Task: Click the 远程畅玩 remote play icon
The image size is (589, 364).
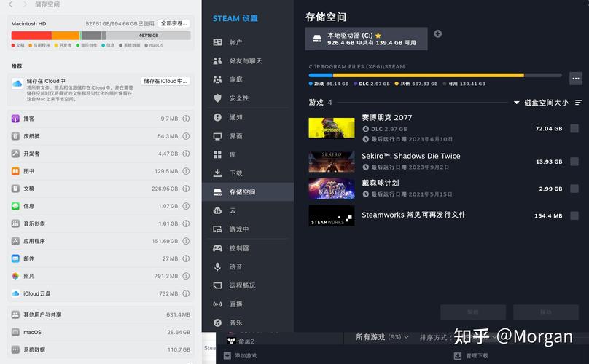Action: tap(217, 285)
